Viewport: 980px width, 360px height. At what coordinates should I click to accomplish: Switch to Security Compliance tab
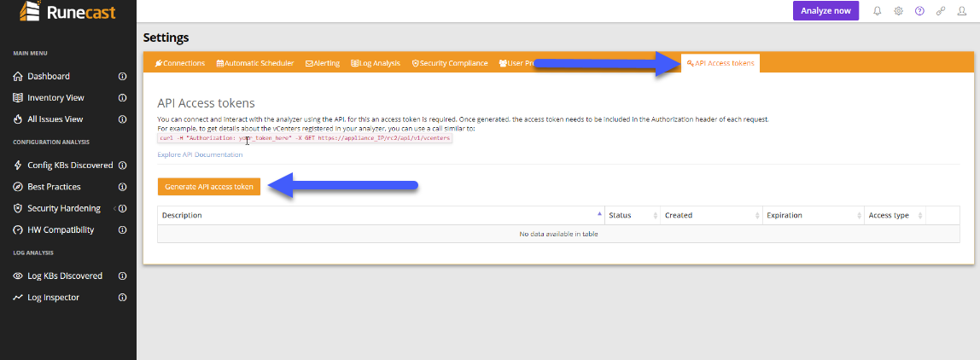(x=450, y=63)
